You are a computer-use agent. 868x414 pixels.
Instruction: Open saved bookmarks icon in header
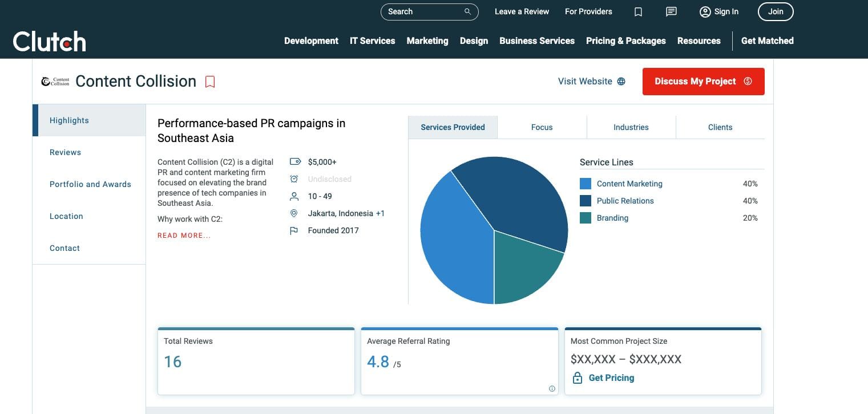pos(639,12)
